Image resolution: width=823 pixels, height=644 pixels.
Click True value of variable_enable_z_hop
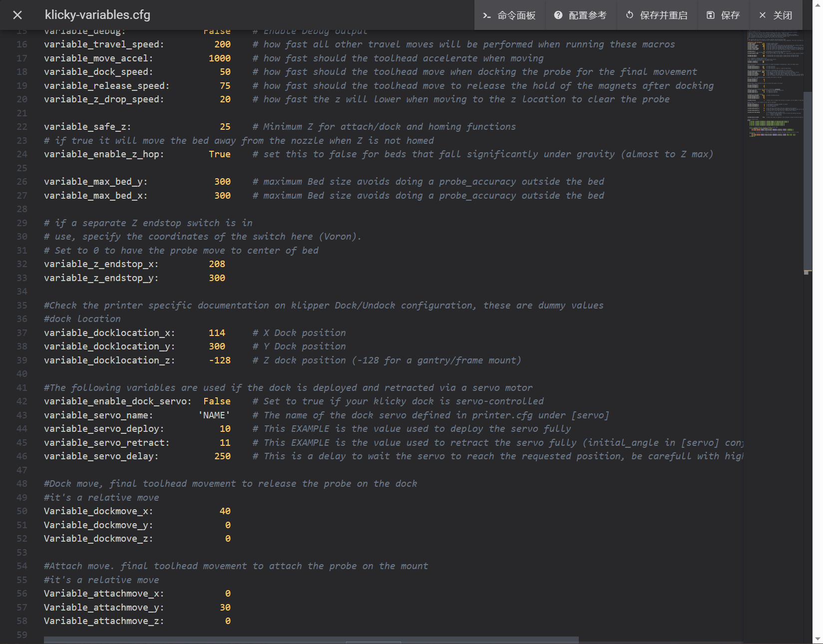tap(220, 154)
